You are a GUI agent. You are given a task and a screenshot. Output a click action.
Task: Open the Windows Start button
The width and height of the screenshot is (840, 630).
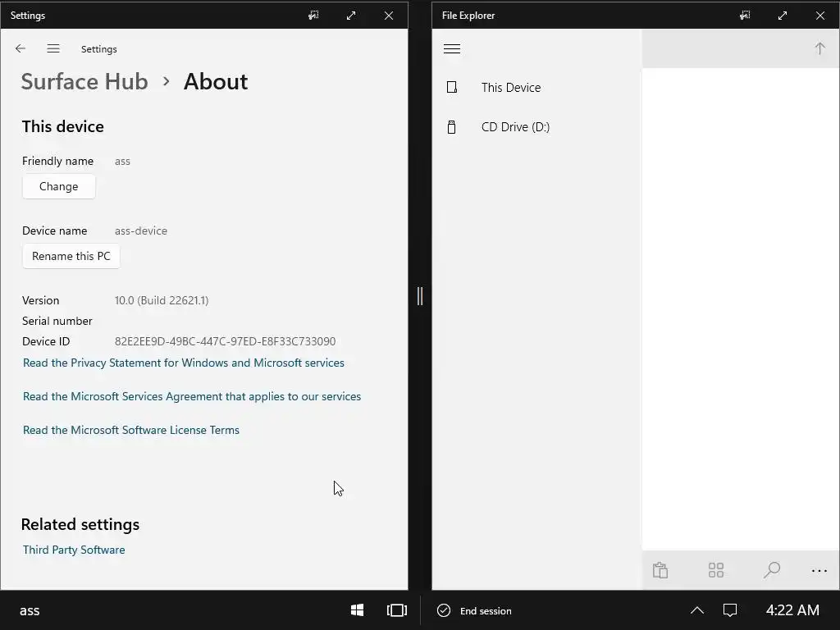coord(358,610)
